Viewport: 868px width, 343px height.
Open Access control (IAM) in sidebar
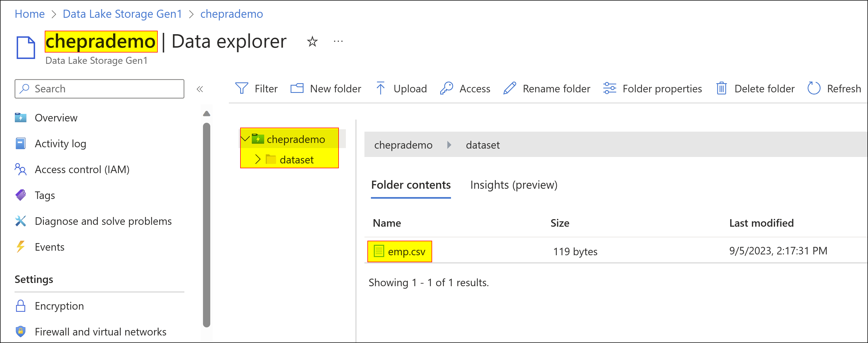[x=82, y=169]
